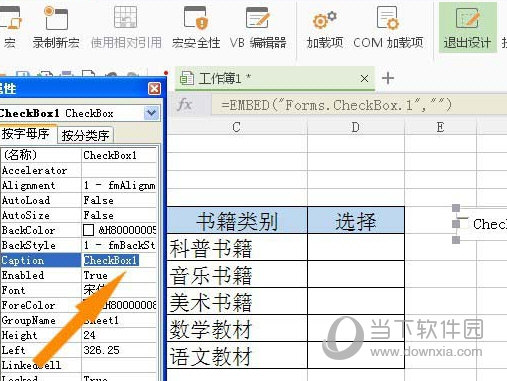Switch to 按分类序 categorized tab
The width and height of the screenshot is (507, 381).
tap(85, 135)
